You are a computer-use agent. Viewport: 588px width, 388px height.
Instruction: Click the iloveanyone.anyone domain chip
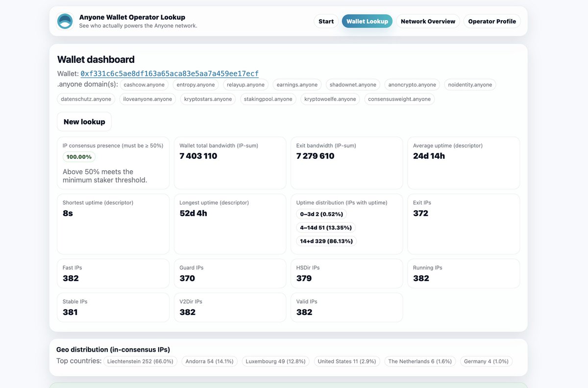click(147, 99)
